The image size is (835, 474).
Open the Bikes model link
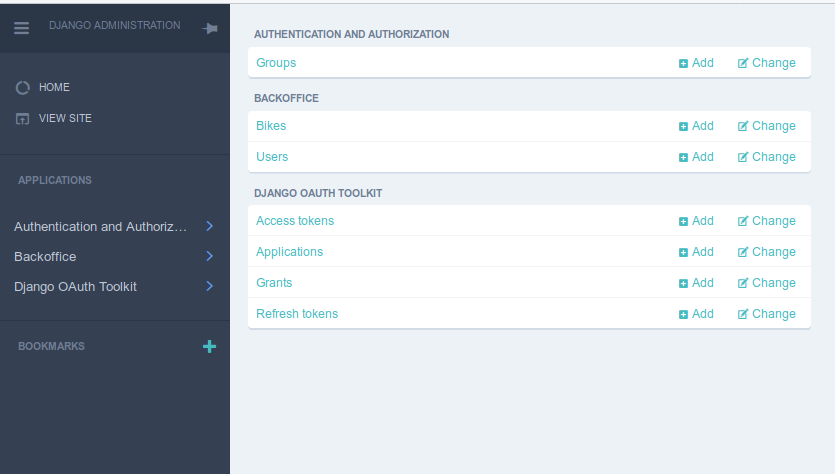(x=271, y=126)
